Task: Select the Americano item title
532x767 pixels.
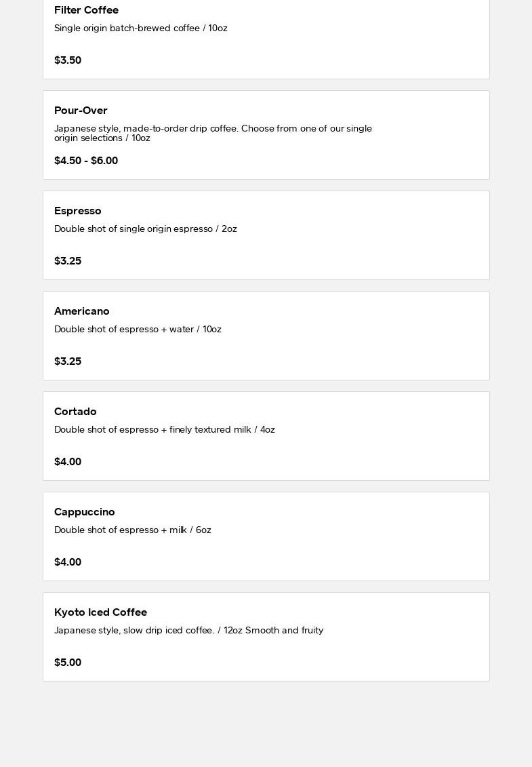Action: [x=82, y=311]
